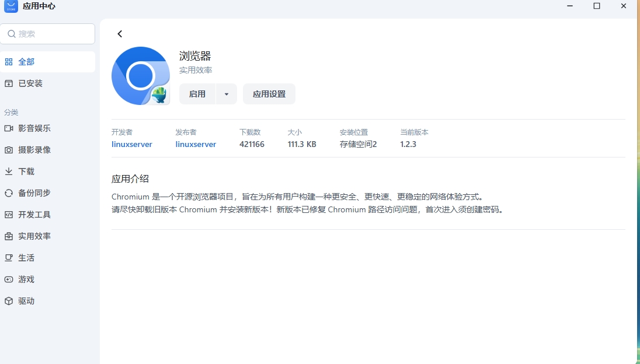Screen dimensions: 640x364
Task: Open the 生活 category label
Action: pyautogui.click(x=26, y=258)
